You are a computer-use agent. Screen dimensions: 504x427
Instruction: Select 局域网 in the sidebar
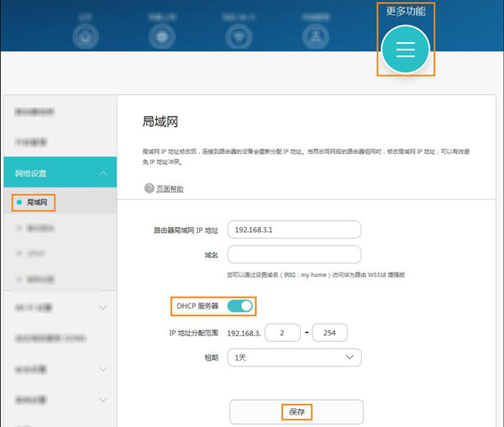pyautogui.click(x=39, y=203)
